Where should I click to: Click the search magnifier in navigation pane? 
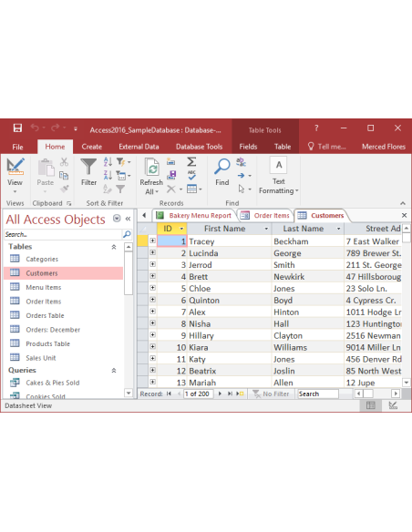tap(127, 234)
